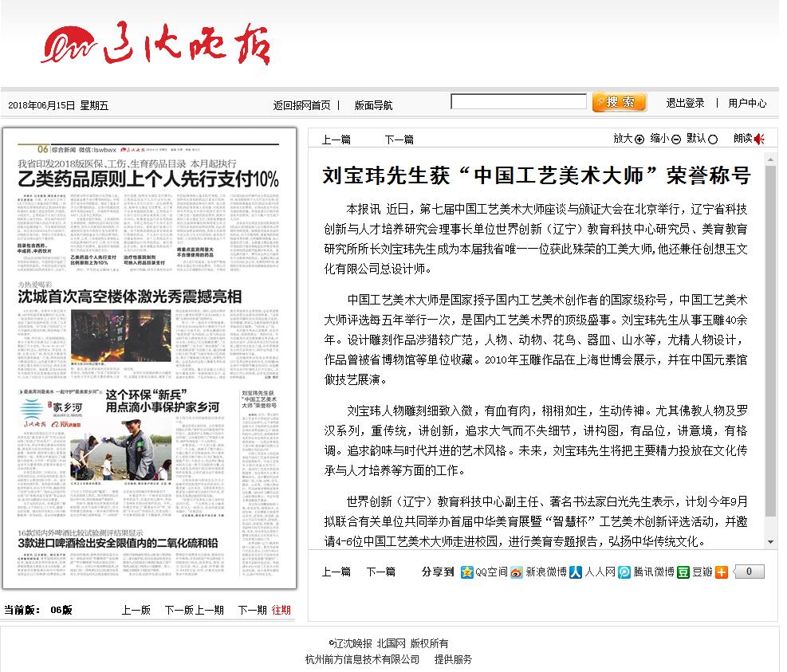This screenshot has height=672, width=787.
Task: Click the article scrollbar down arrow
Action: click(770, 542)
